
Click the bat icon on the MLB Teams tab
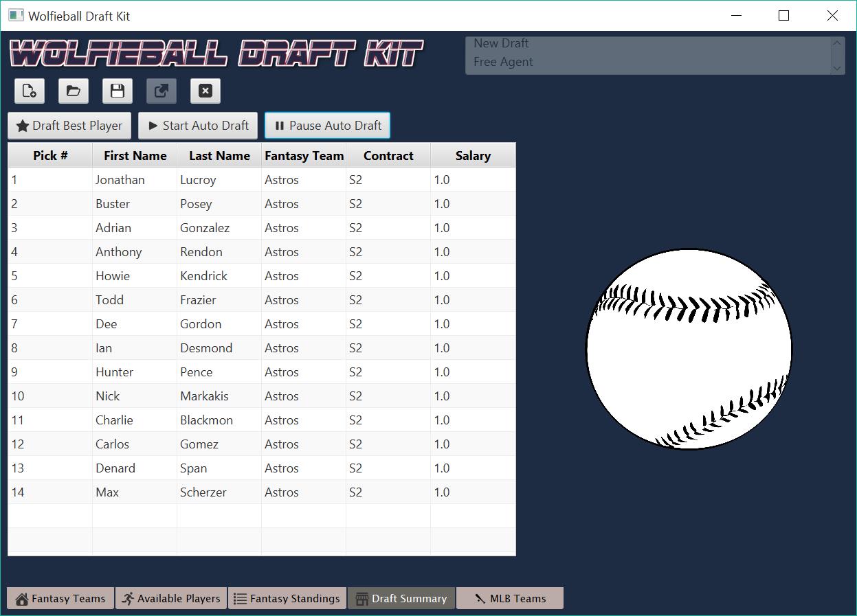click(479, 598)
